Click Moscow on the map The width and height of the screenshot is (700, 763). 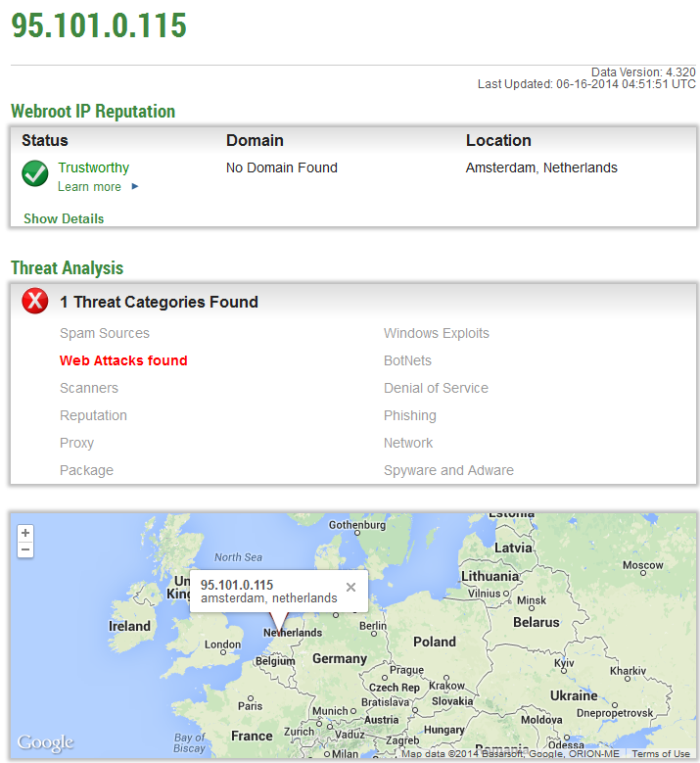point(642,565)
